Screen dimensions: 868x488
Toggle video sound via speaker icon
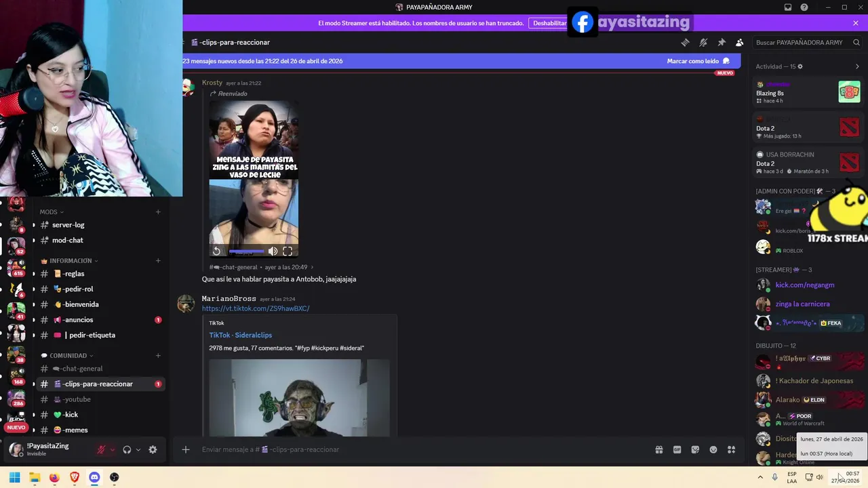point(273,251)
